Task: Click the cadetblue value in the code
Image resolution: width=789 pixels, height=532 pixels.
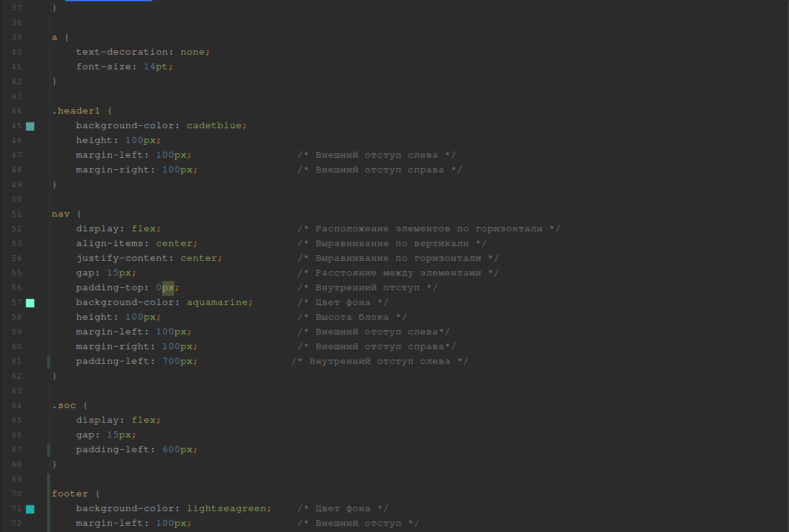Action: coord(214,126)
